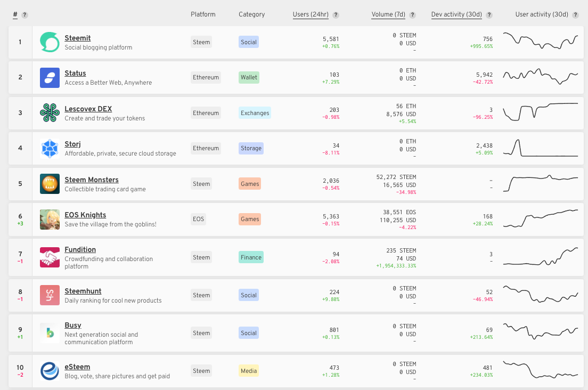Open the eSteem dapp link
Image resolution: width=588 pixels, height=390 pixels.
pyautogui.click(x=77, y=367)
